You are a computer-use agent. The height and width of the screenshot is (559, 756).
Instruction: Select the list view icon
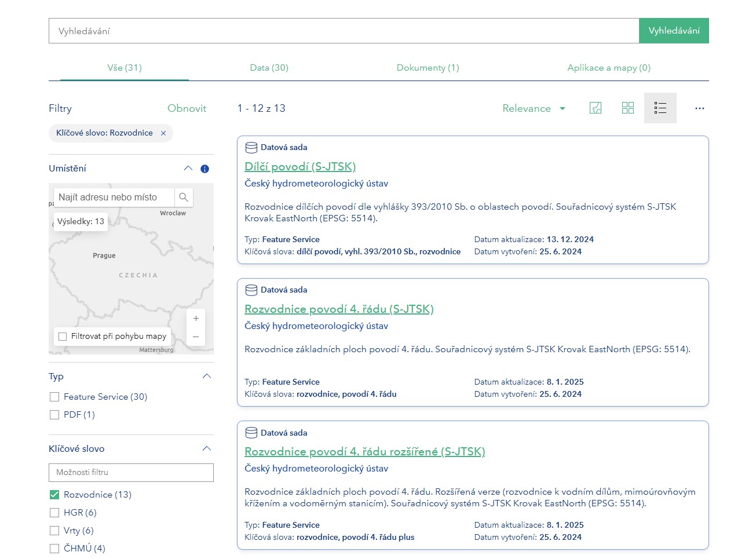pyautogui.click(x=660, y=108)
